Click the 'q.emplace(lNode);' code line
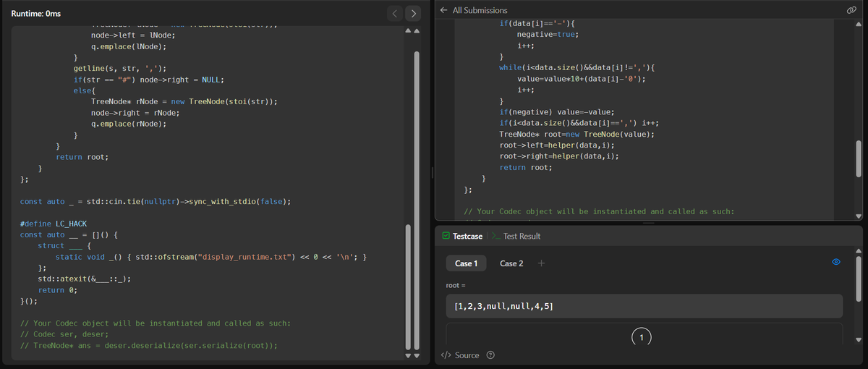This screenshot has width=868, height=369. click(129, 46)
